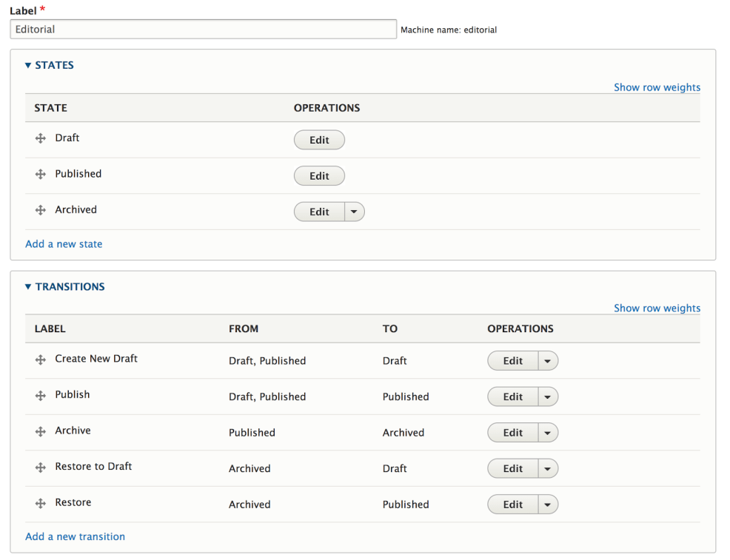The height and width of the screenshot is (560, 730).
Task: Collapse the States section
Action: pos(50,65)
